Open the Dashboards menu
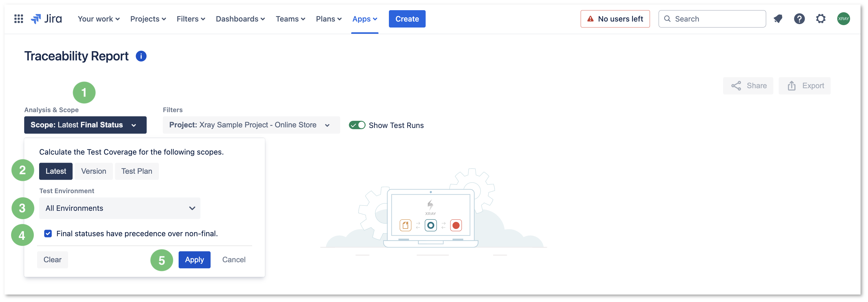The width and height of the screenshot is (868, 302). (x=240, y=19)
